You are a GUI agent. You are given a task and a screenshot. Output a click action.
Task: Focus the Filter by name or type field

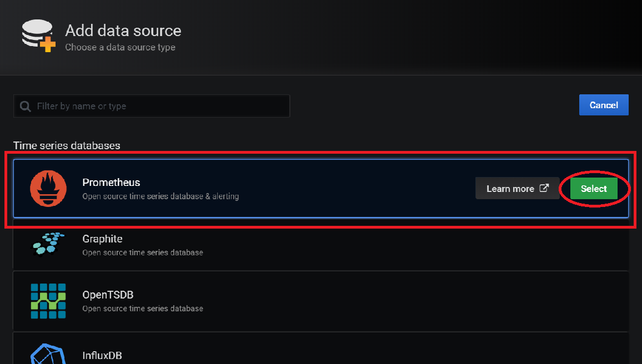click(152, 106)
